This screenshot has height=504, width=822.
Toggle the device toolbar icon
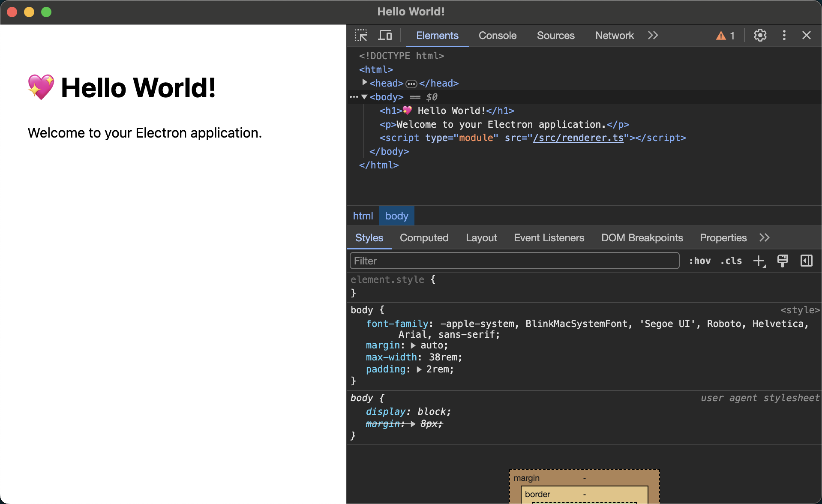[x=385, y=36]
